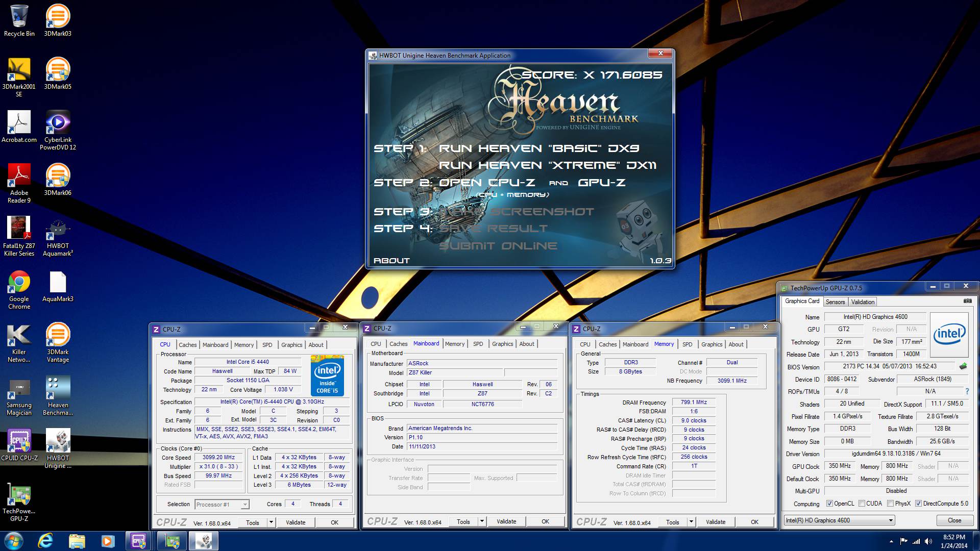Click the Windows Start button
980x551 pixels.
tap(14, 541)
